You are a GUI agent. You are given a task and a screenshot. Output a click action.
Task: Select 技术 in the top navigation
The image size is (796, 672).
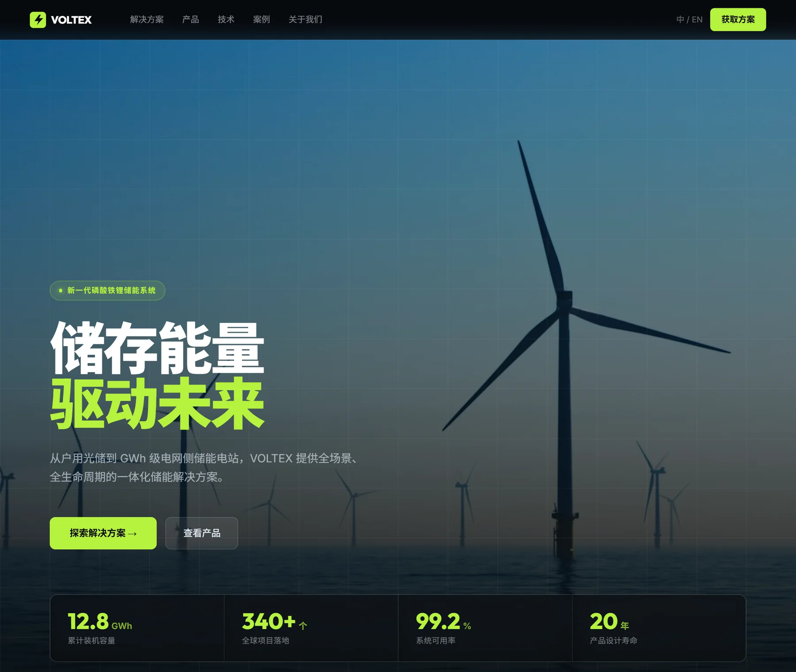coord(226,19)
